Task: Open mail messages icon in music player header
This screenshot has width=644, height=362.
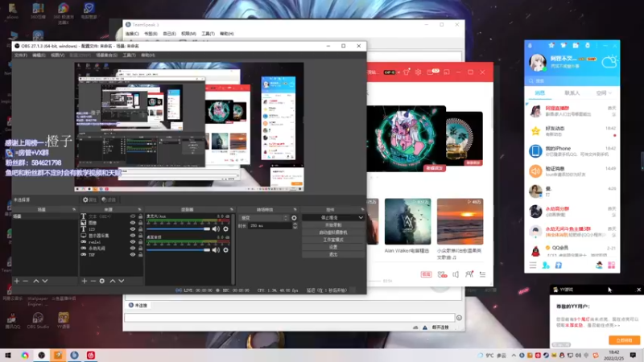Action: click(432, 72)
